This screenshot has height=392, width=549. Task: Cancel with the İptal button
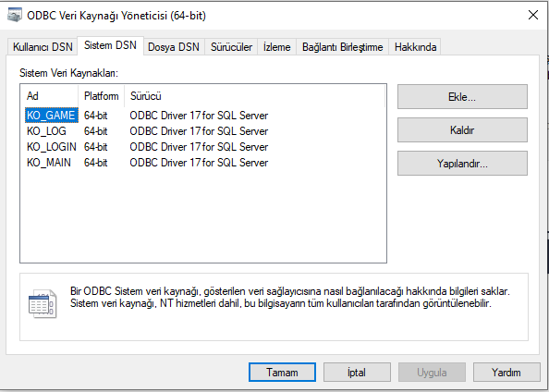(357, 372)
